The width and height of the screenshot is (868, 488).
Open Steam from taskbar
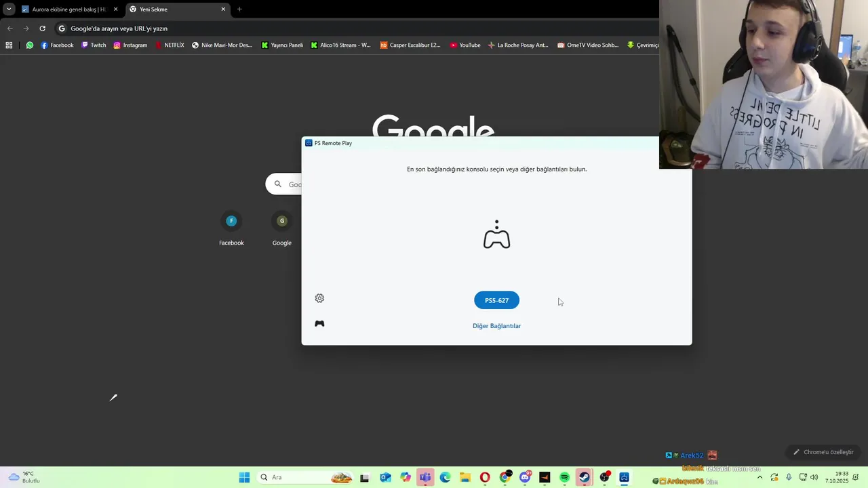click(584, 477)
